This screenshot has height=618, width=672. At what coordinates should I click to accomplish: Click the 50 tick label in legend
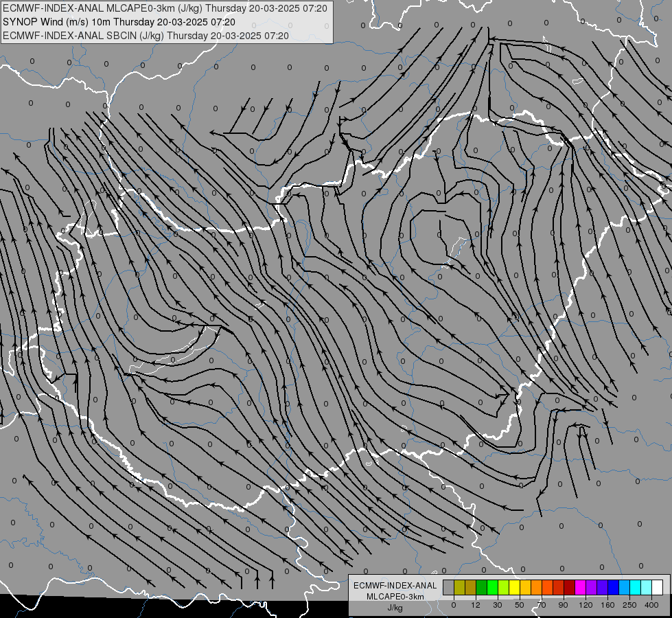click(x=520, y=605)
